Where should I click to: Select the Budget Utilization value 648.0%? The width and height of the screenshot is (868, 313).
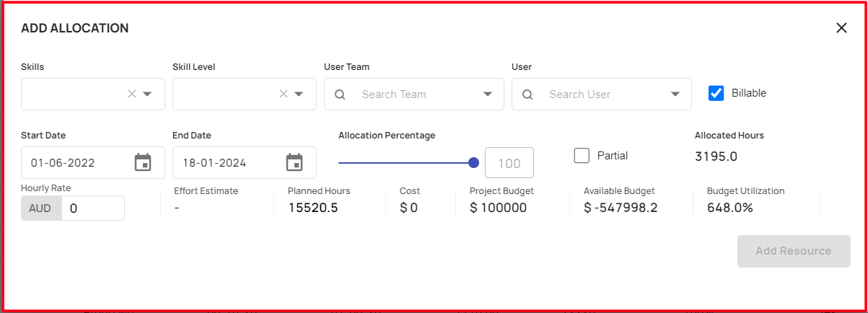(x=730, y=208)
